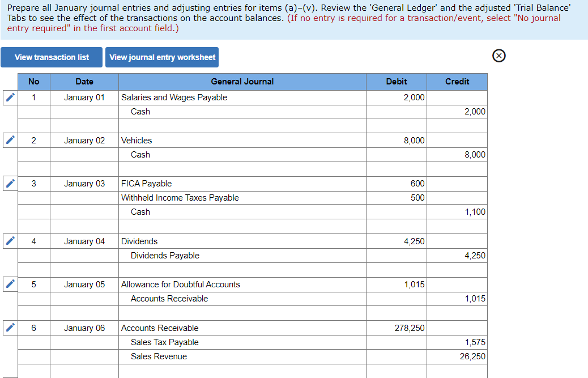Click the January 02 date cell
The image size is (588, 378).
pos(84,140)
